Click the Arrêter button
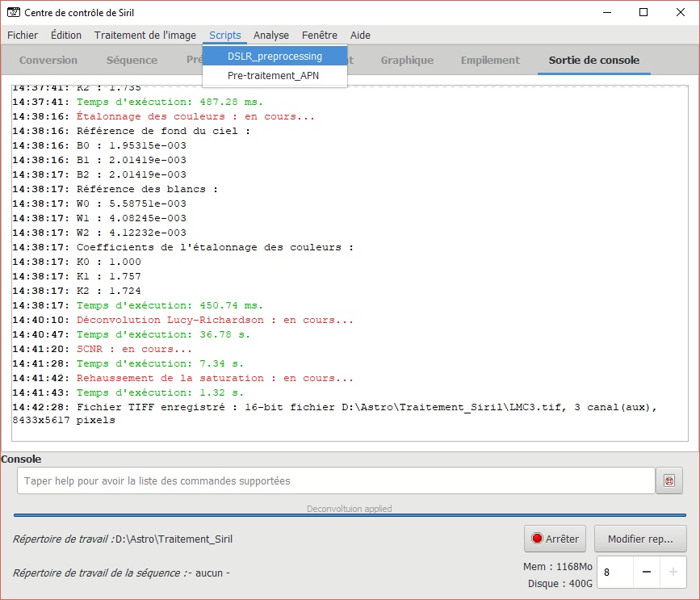The height and width of the screenshot is (600, 700). coord(555,539)
